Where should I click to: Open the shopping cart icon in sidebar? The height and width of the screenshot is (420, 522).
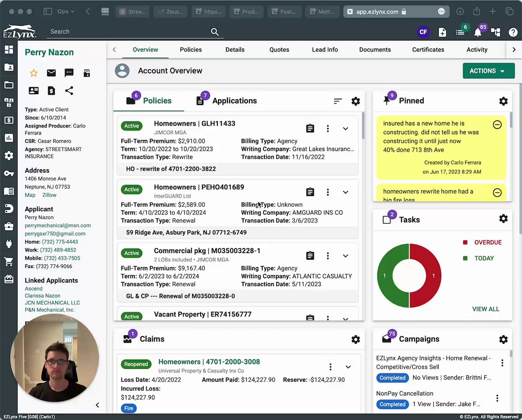click(x=9, y=261)
